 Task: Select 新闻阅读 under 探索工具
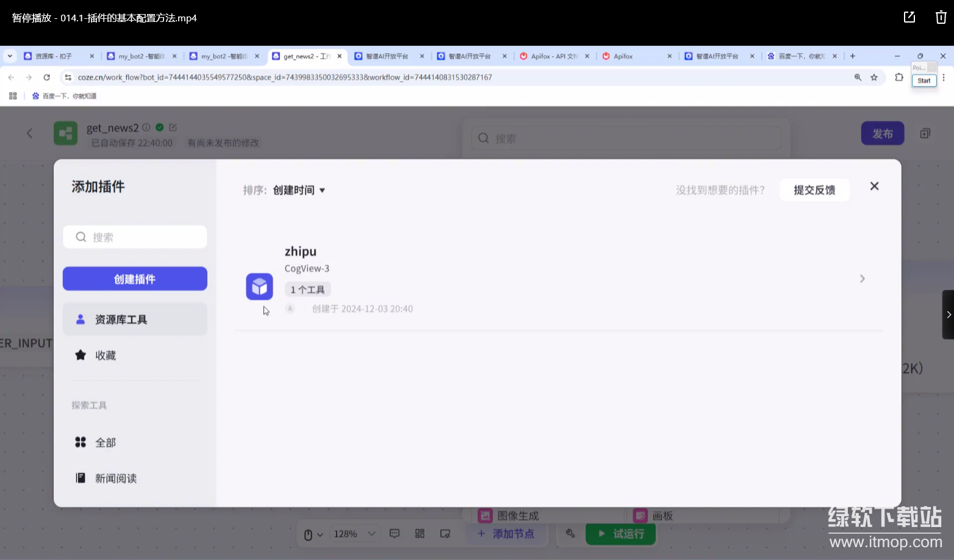pos(116,478)
